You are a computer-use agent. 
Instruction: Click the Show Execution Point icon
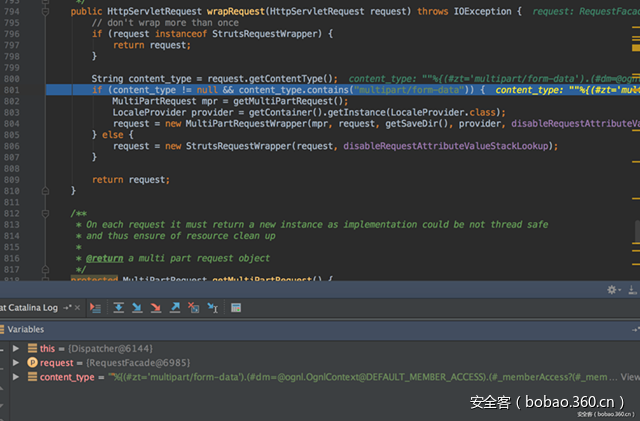point(95,308)
